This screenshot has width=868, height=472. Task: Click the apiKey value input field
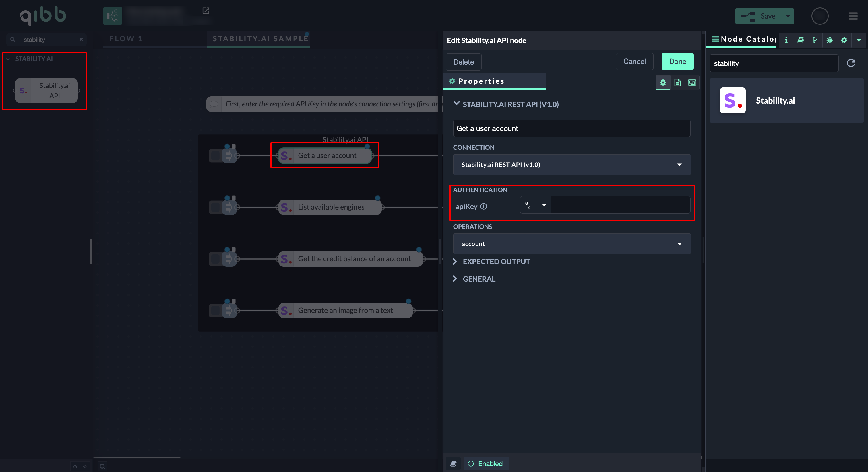pos(620,205)
